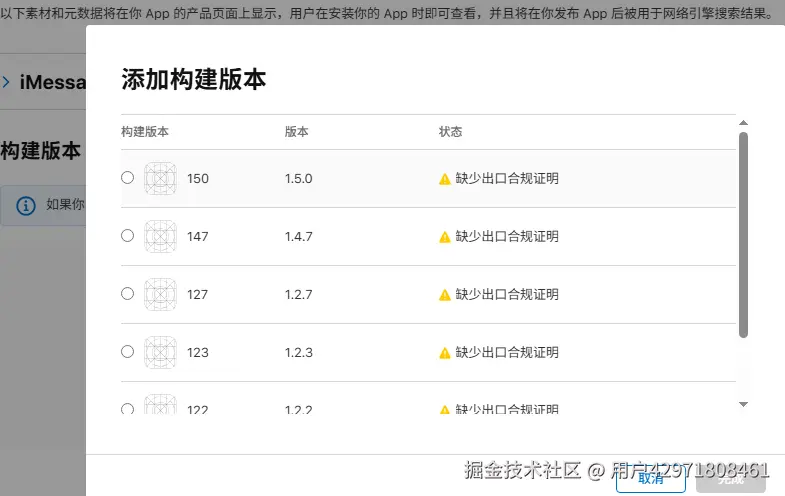The image size is (785, 496).
Task: Click the app icon placeholder for build 150
Action: (x=160, y=178)
